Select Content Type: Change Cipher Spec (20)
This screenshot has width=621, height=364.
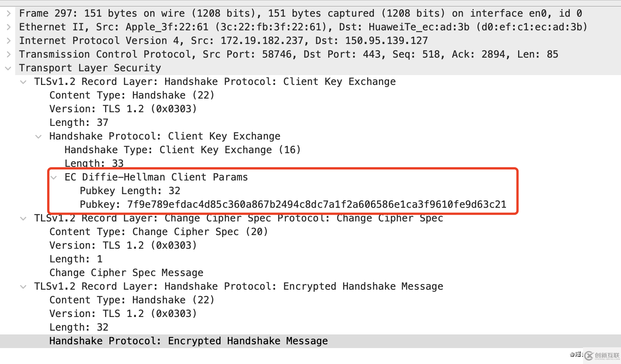[158, 232]
